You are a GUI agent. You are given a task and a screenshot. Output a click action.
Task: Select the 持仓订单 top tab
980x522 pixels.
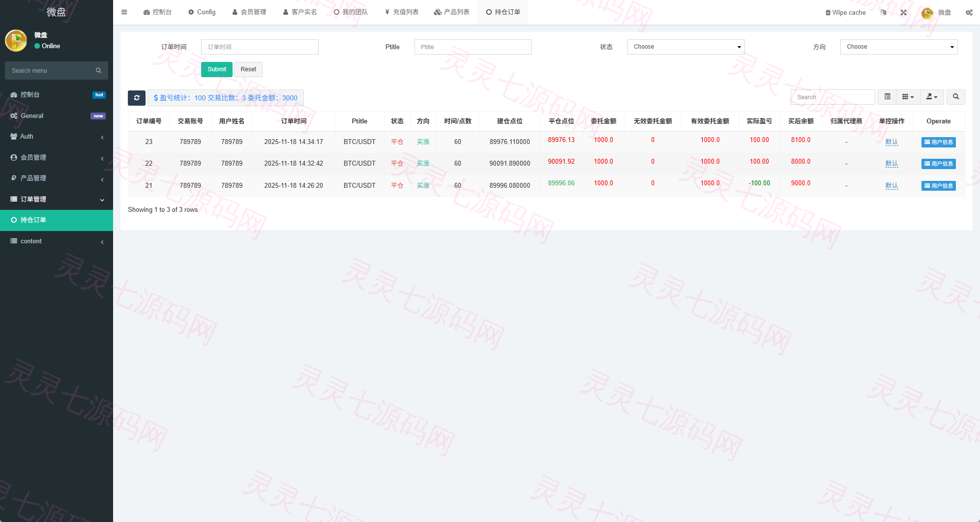pyautogui.click(x=503, y=12)
